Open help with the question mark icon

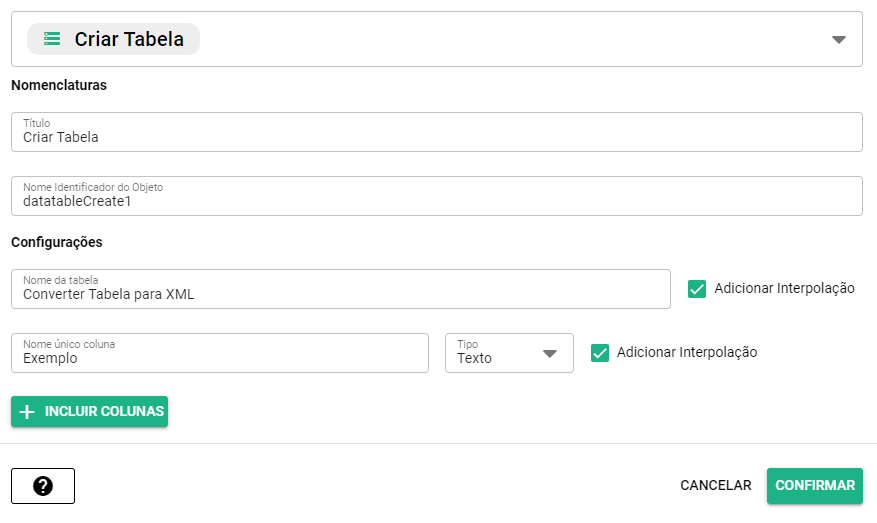click(x=43, y=486)
